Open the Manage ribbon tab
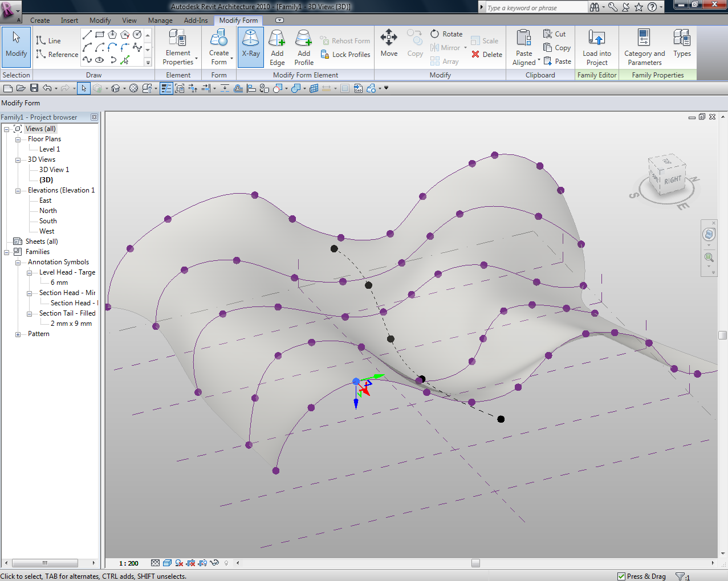Screen dimensions: 728x581 [160, 21]
